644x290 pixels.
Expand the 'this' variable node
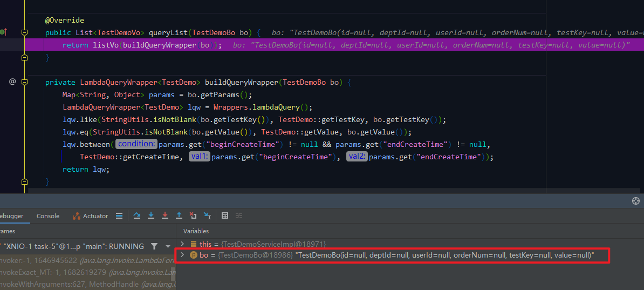click(x=183, y=244)
